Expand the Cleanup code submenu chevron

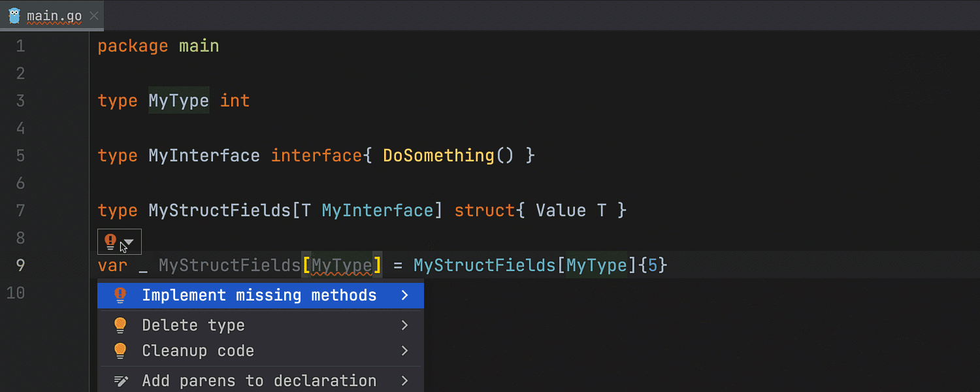tap(405, 351)
